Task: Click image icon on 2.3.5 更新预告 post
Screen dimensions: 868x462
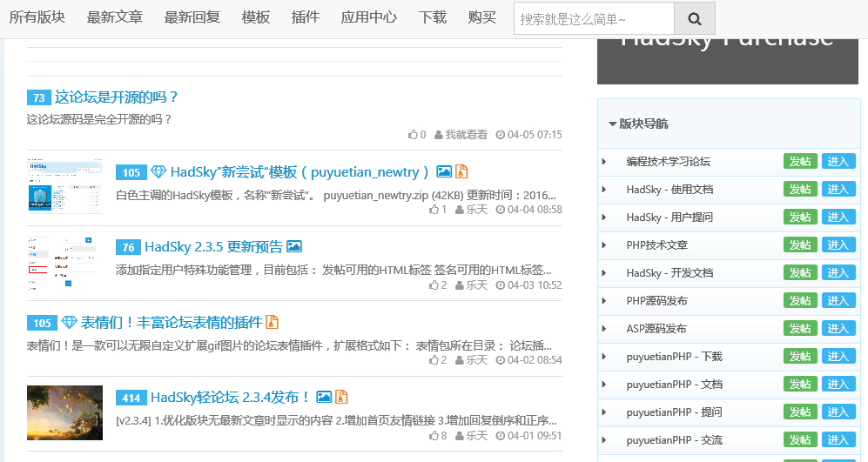Action: pos(294,247)
